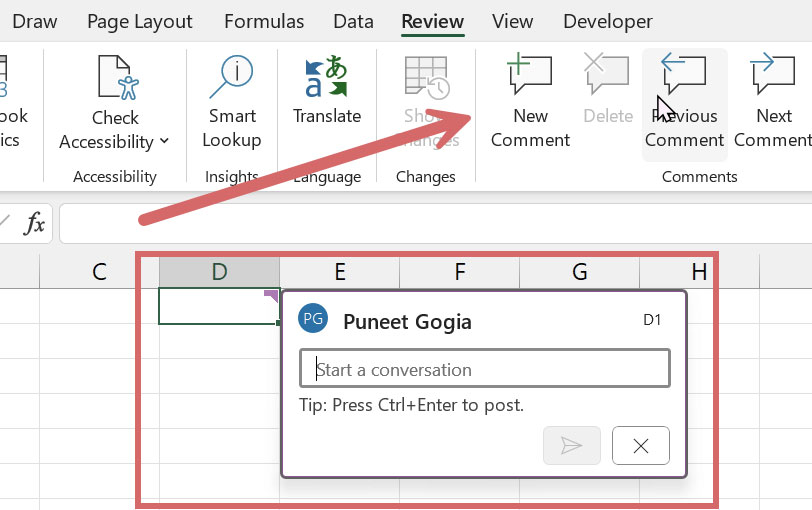
Task: Cancel the comment with the X button
Action: pyautogui.click(x=641, y=446)
